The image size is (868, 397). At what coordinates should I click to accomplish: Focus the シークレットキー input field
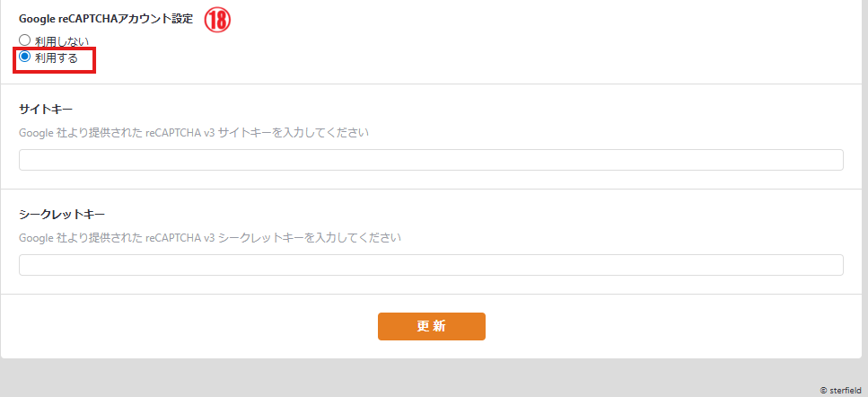[x=431, y=265]
